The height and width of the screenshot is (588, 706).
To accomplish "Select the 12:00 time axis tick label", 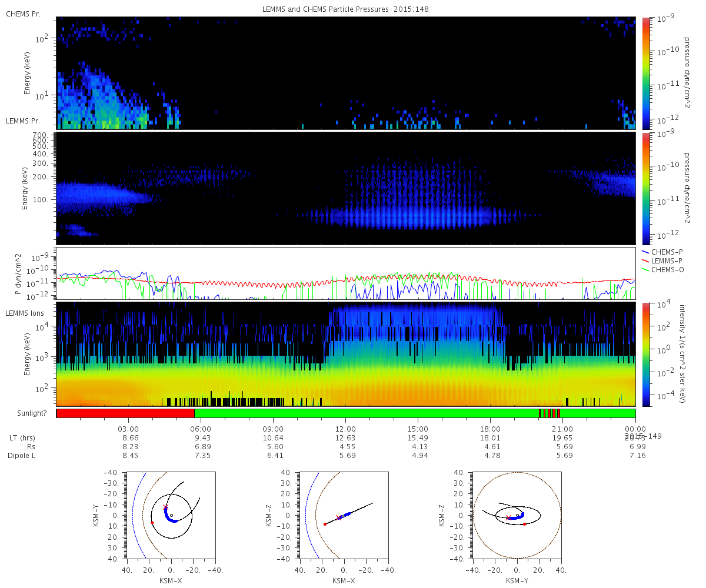I will (x=345, y=429).
